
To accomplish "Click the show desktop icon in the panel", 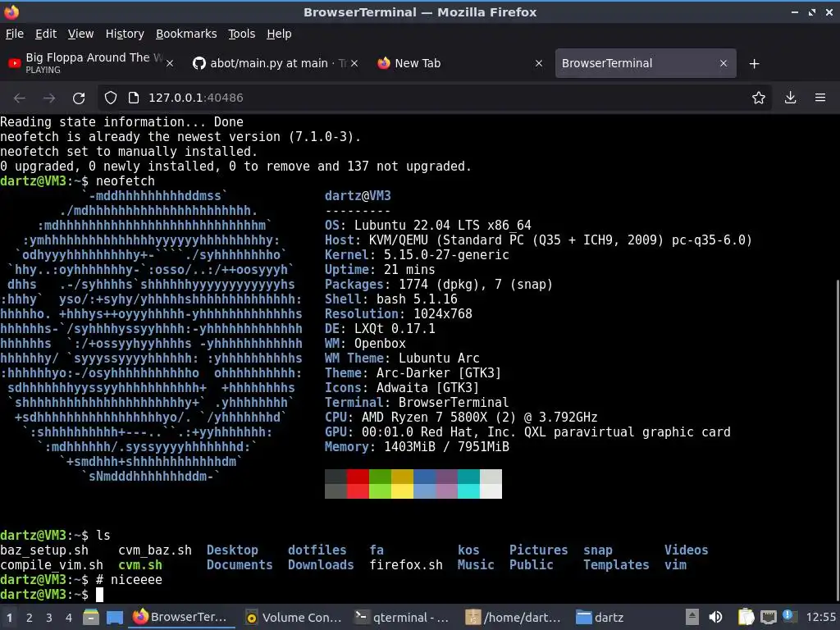I will [x=115, y=617].
